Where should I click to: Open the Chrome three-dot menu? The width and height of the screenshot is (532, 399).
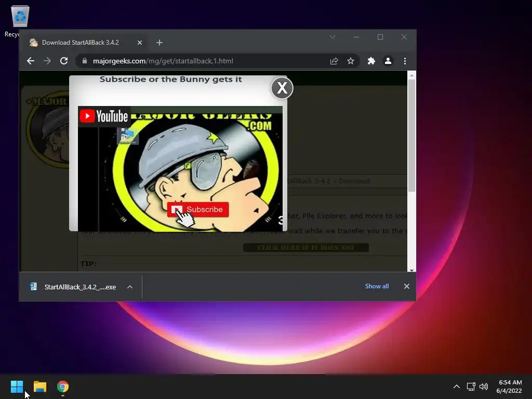[x=405, y=61]
